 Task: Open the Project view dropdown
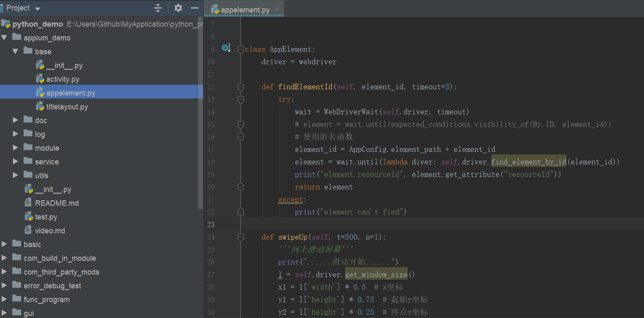[38, 9]
